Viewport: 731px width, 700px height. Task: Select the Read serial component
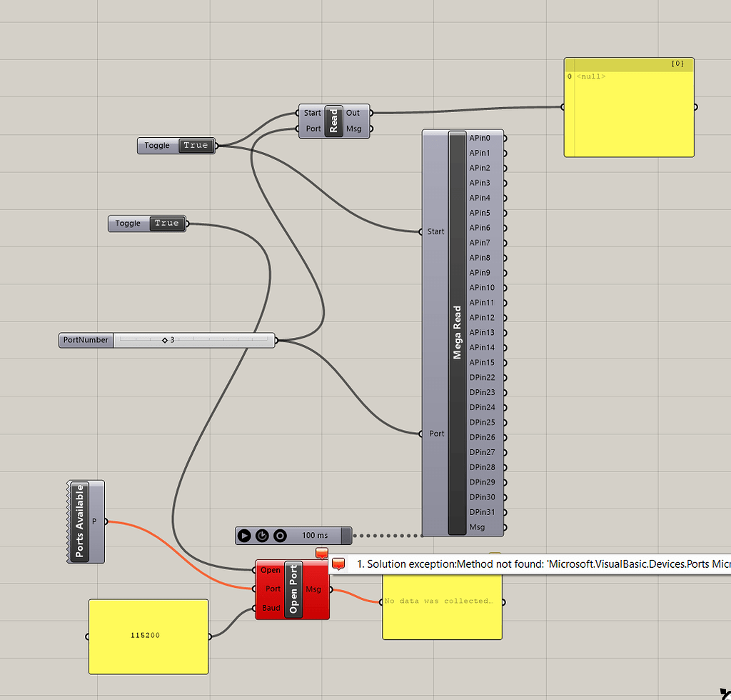click(332, 120)
